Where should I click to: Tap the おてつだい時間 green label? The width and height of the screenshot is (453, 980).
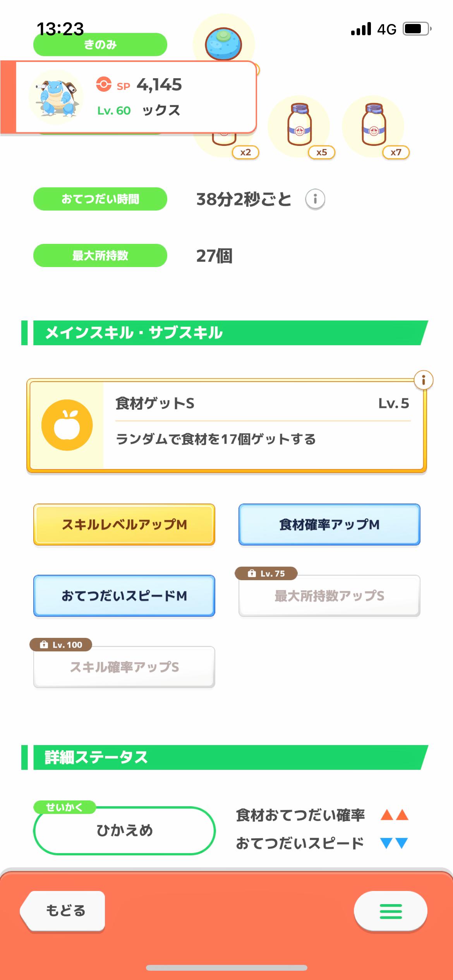coord(100,199)
